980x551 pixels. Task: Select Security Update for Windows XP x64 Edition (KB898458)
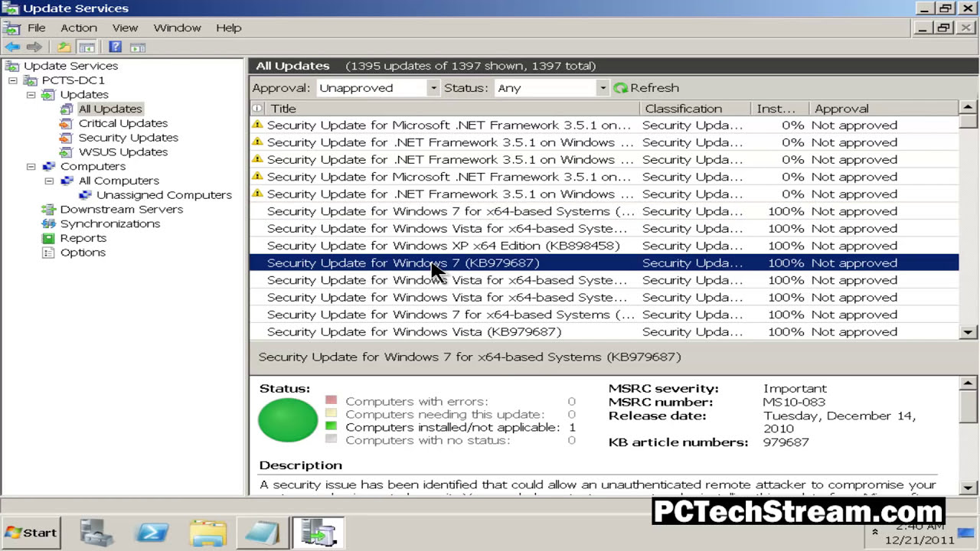(604, 246)
